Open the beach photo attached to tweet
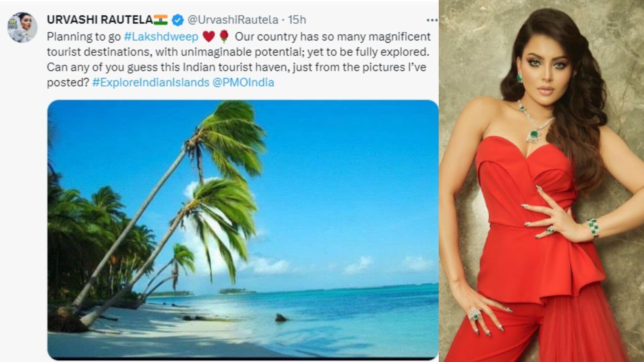 (x=243, y=229)
